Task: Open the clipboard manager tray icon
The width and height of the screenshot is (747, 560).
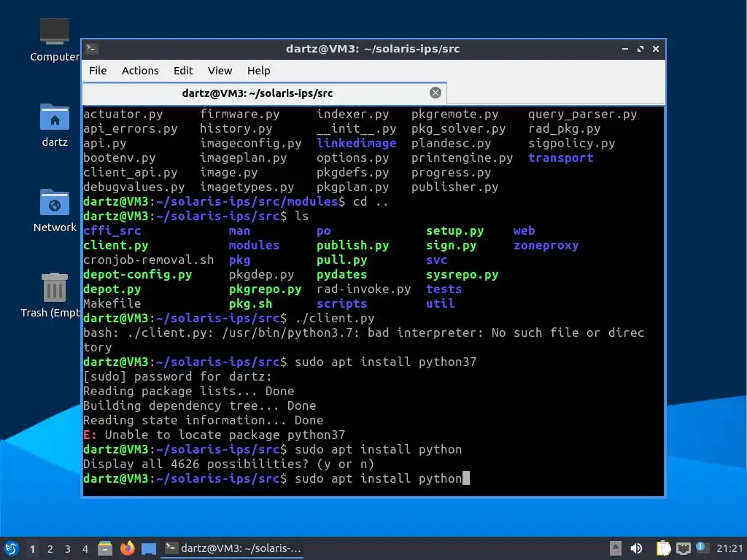Action: click(x=663, y=548)
